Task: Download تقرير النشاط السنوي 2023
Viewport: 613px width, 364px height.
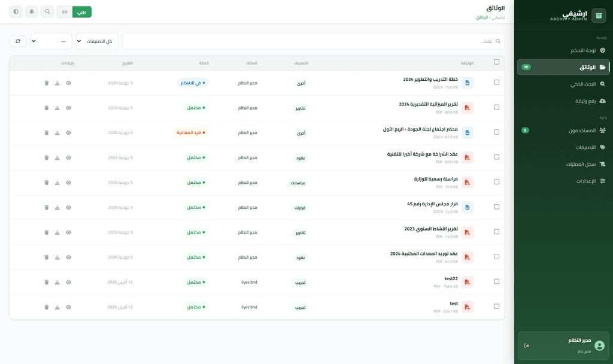Action: (x=57, y=232)
